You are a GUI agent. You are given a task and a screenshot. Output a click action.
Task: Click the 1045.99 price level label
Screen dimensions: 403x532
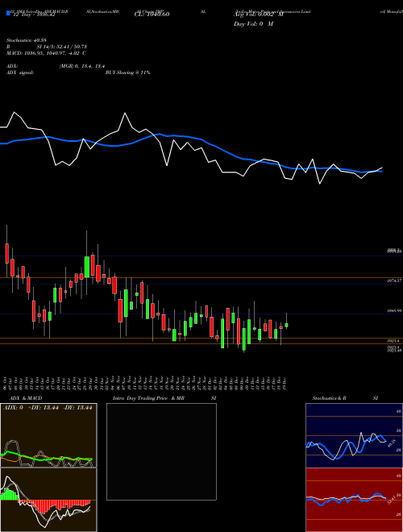(394, 310)
